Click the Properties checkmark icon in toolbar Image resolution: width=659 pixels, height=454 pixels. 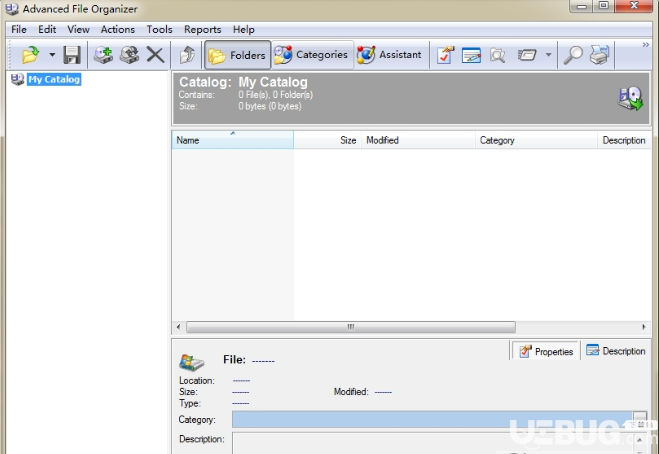[445, 55]
